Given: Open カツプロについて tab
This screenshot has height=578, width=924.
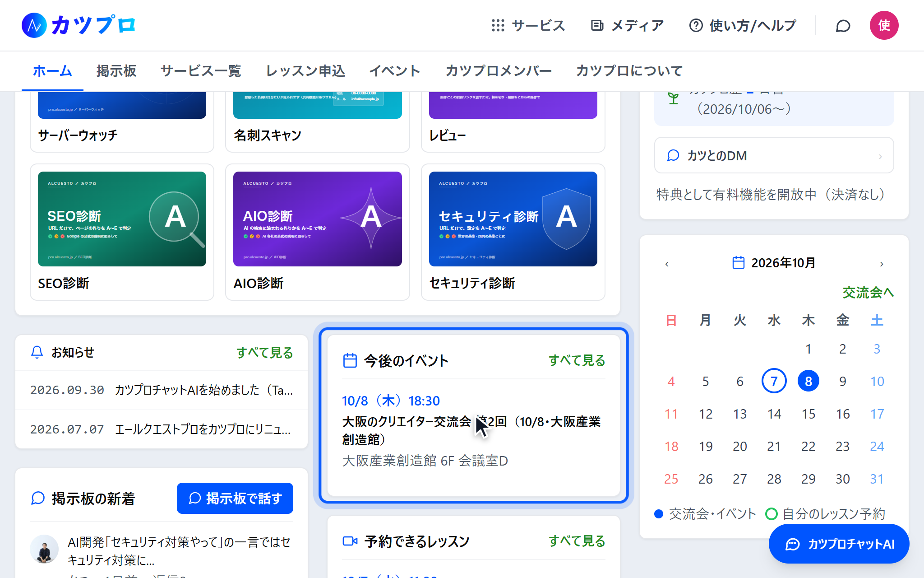Looking at the screenshot, I should point(629,71).
